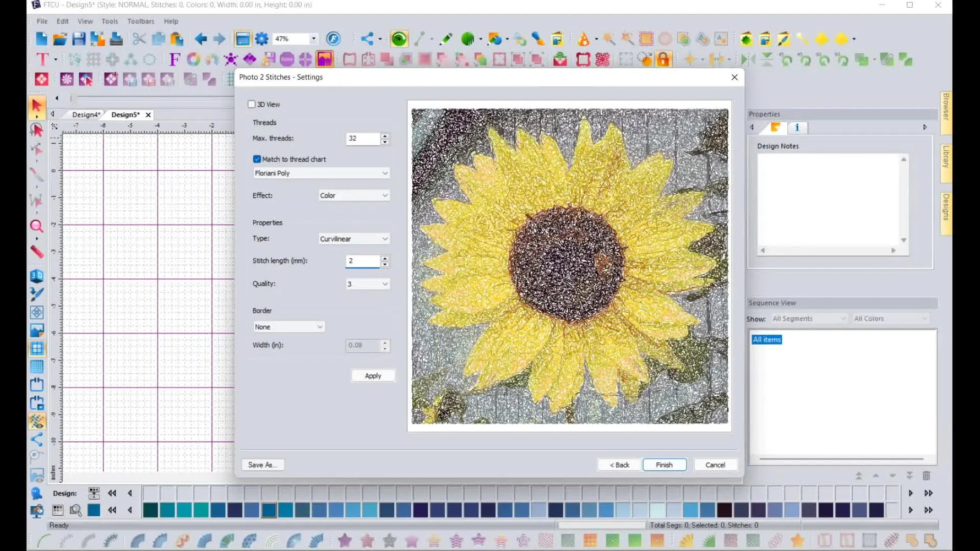Click the Stitch length (mm) field
Screen dimensions: 980x551
363,261
